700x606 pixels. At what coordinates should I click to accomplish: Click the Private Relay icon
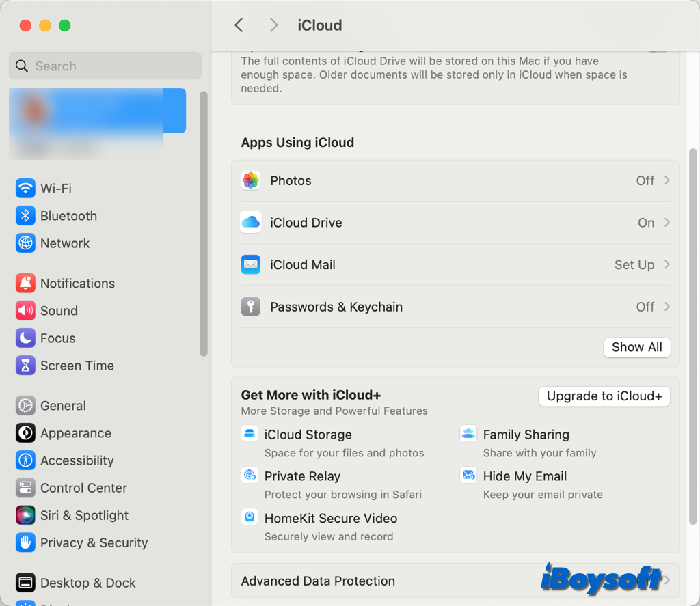point(250,475)
